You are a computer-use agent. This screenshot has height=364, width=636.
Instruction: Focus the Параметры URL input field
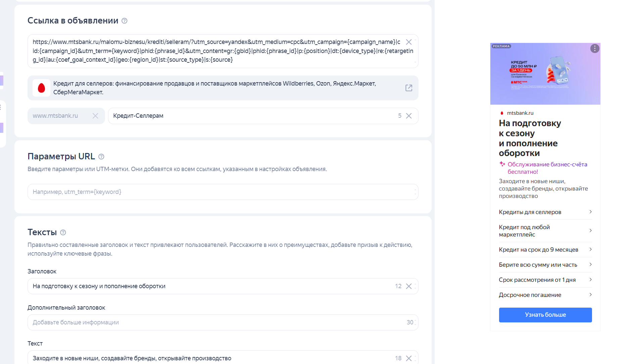pyautogui.click(x=223, y=192)
